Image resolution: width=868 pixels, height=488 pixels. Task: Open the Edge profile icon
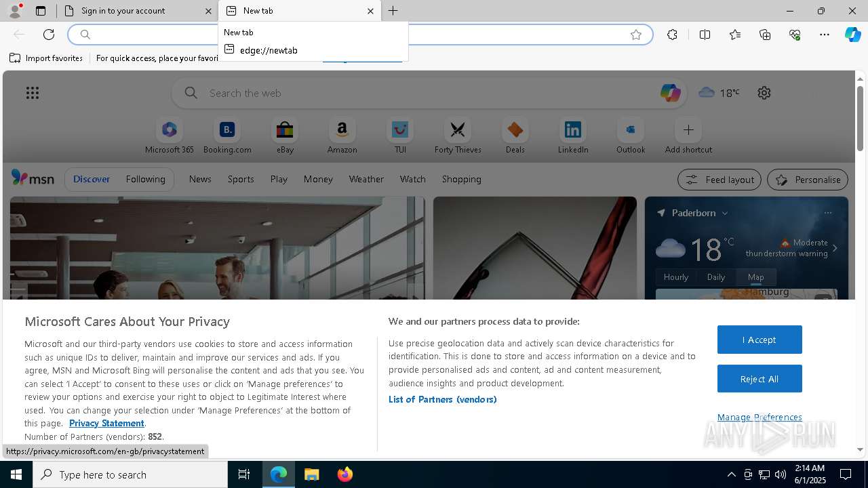coord(14,10)
